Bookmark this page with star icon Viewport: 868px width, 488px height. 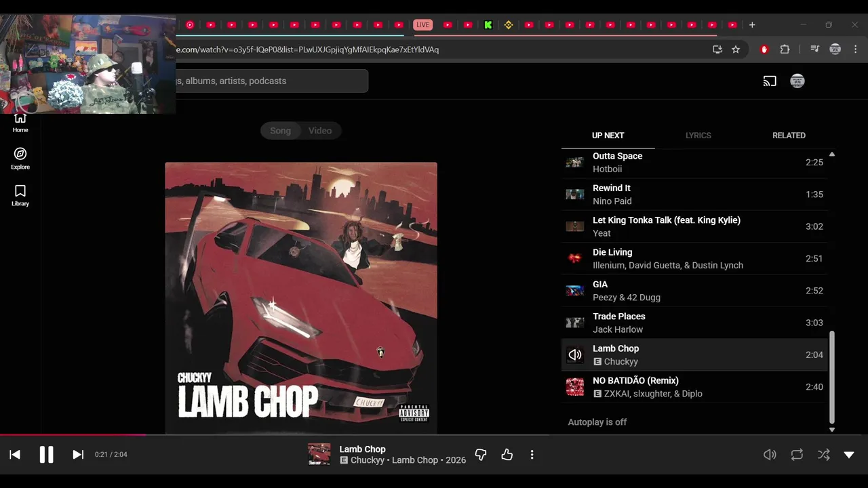pos(736,49)
